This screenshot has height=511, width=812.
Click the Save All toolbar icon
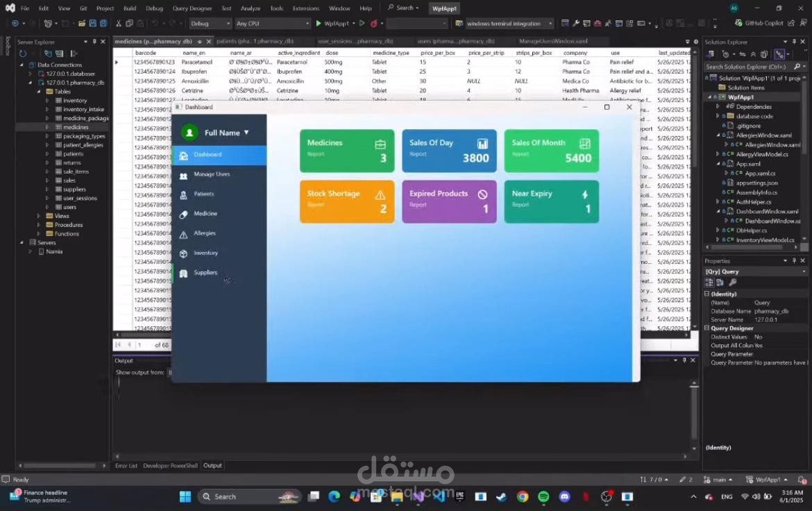point(103,24)
